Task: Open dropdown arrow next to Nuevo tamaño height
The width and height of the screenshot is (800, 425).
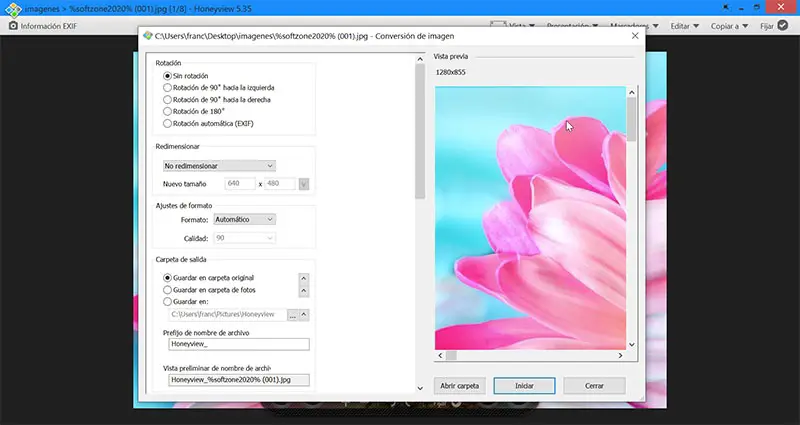Action: point(304,184)
